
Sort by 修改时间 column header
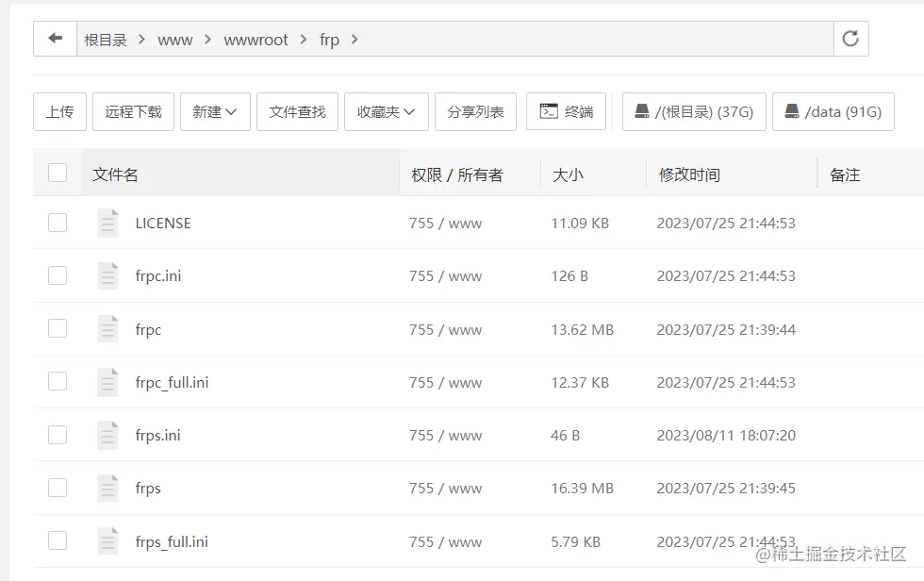click(x=689, y=174)
